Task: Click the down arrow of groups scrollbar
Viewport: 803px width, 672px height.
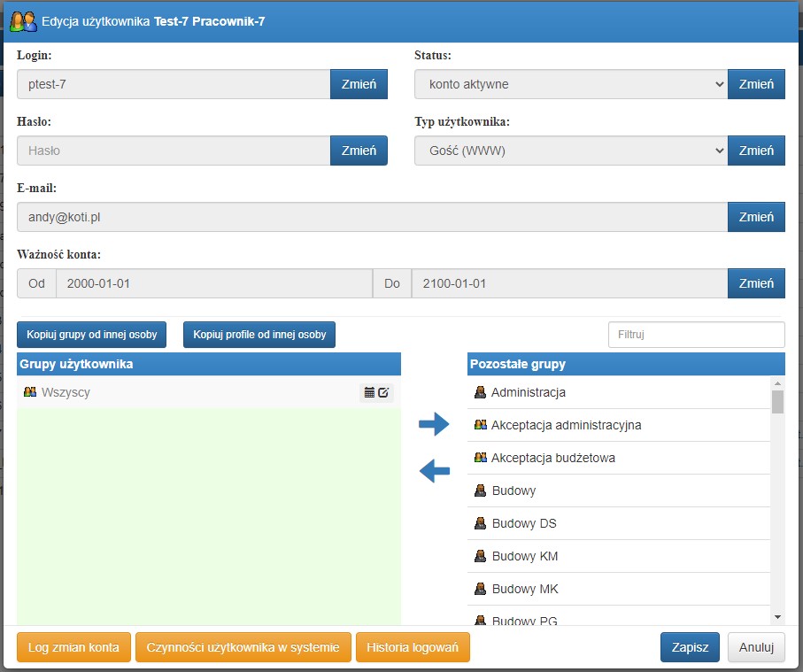Action: [x=777, y=617]
